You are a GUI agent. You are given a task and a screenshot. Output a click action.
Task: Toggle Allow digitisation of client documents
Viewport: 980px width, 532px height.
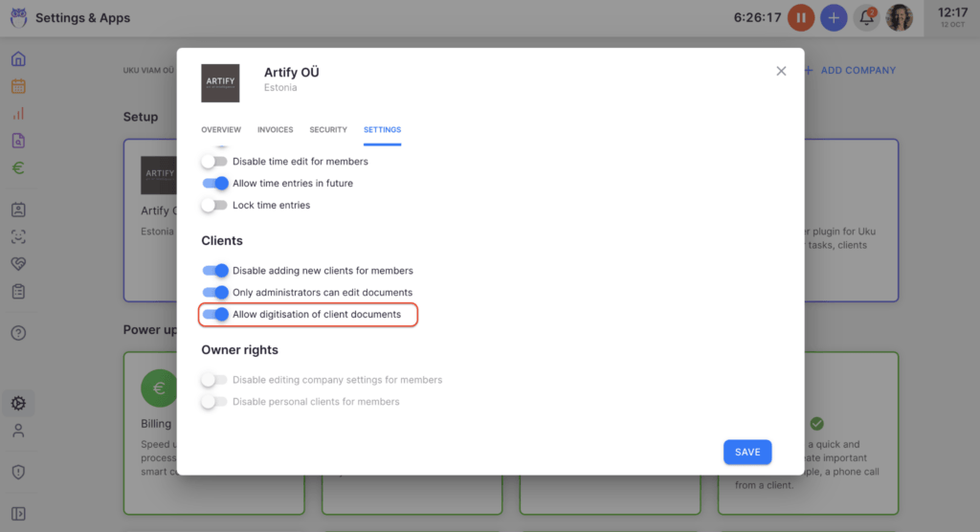click(x=214, y=315)
